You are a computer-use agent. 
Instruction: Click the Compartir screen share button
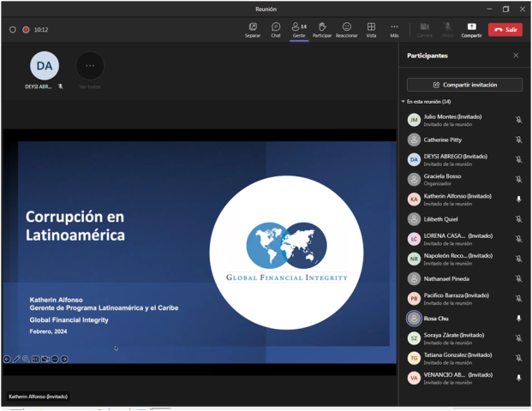click(472, 30)
